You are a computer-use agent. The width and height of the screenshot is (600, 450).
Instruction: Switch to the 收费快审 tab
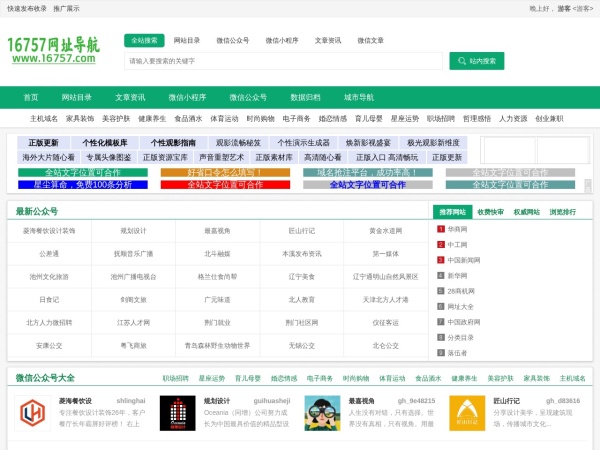[490, 212]
